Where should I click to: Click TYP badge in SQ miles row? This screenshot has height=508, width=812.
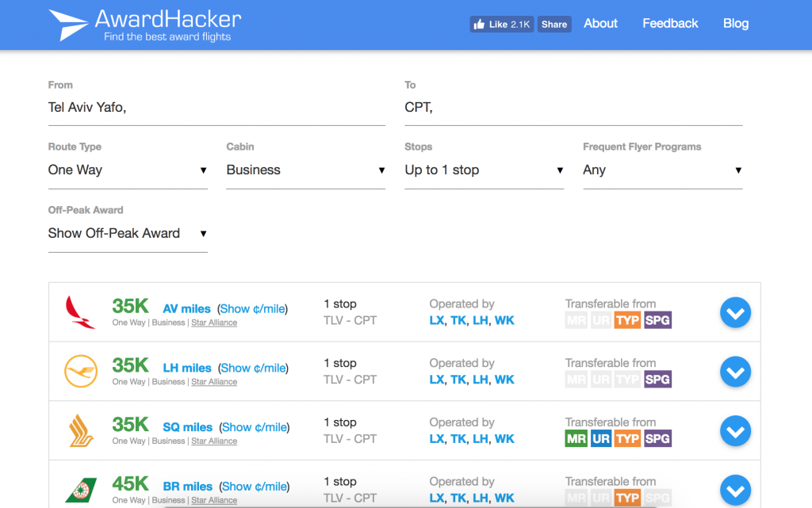pyautogui.click(x=628, y=439)
